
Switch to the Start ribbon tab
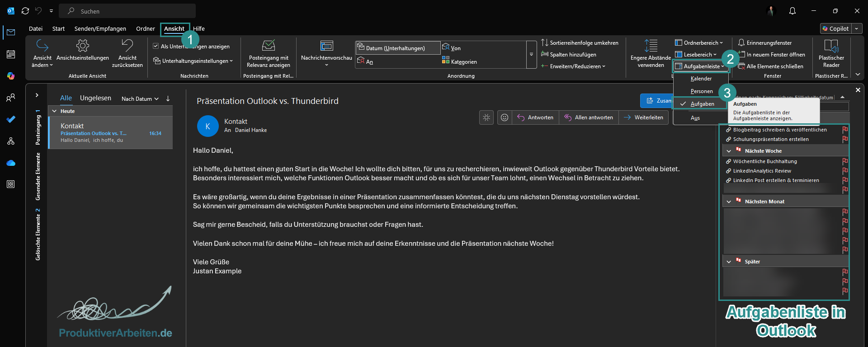click(x=58, y=28)
